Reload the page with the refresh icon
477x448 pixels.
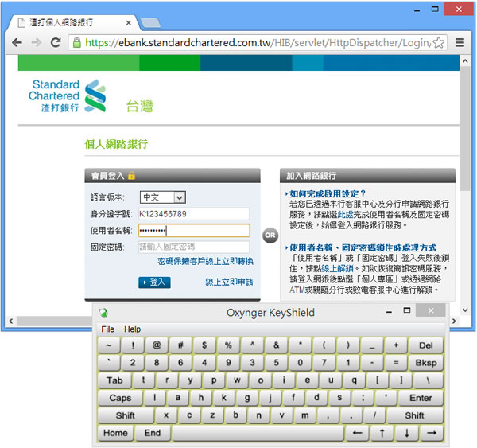(x=56, y=42)
